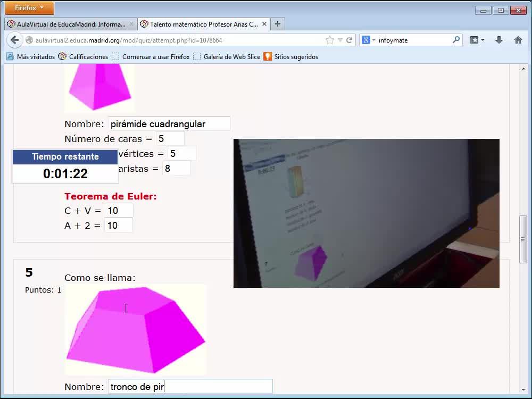
Task: Open Más visitados bookmark
Action: [x=30, y=57]
